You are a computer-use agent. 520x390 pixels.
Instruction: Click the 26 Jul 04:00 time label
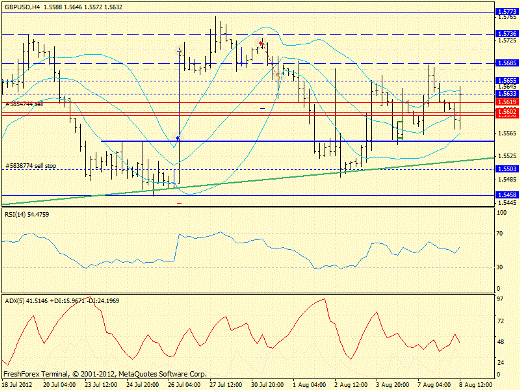pos(184,385)
